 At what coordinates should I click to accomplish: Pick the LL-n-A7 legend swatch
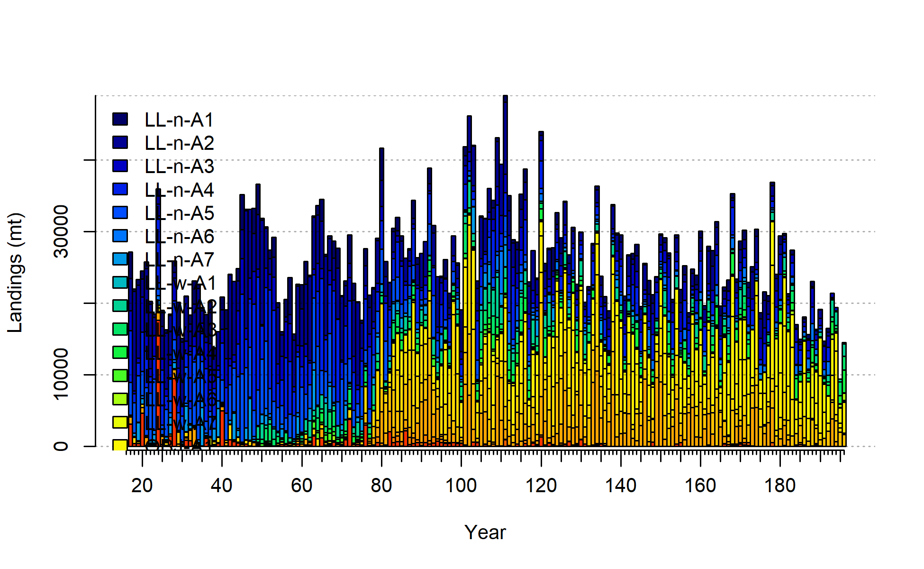(120, 258)
